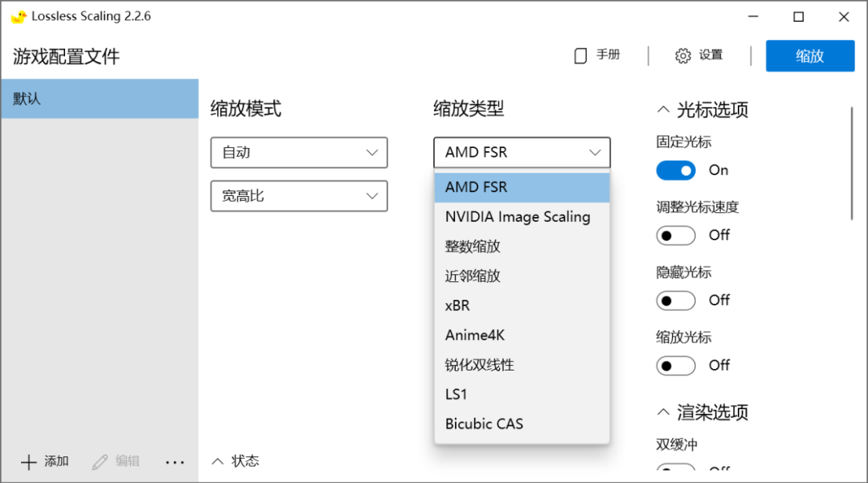This screenshot has width=868, height=483.
Task: Open more options via the ellipsis icon
Action: [174, 461]
